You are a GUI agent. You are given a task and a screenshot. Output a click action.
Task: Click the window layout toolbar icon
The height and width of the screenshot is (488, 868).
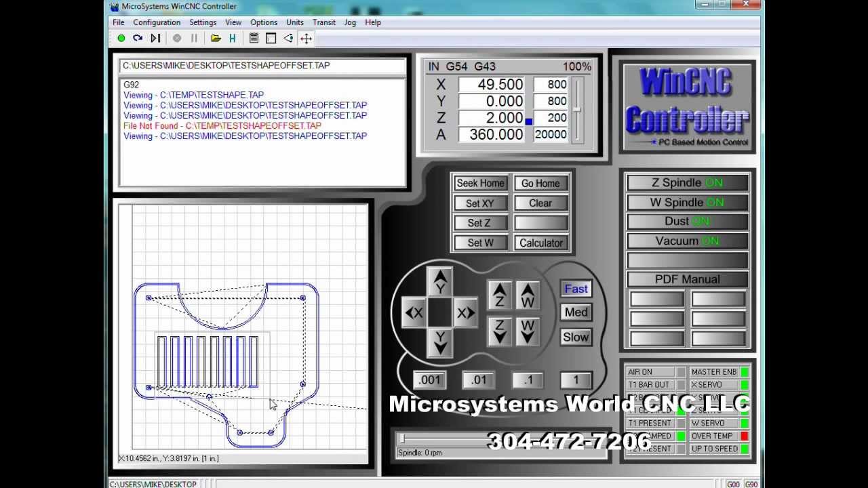click(x=271, y=39)
